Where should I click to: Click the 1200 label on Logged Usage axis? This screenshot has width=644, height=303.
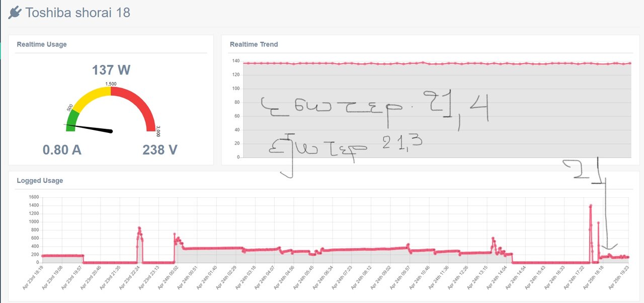click(34, 213)
